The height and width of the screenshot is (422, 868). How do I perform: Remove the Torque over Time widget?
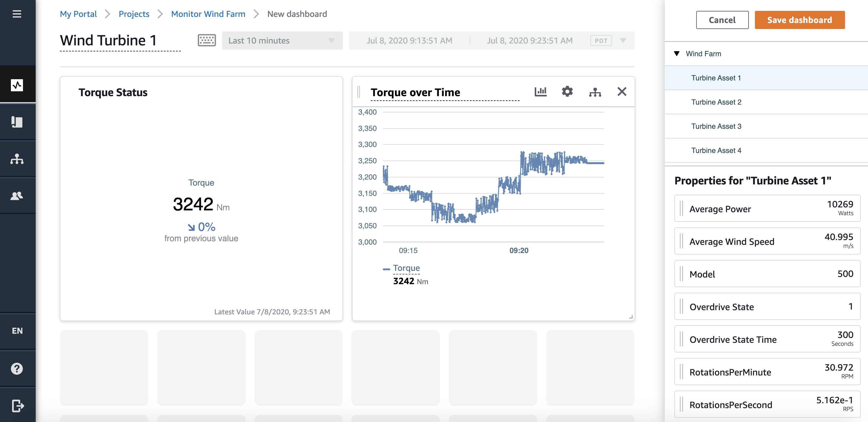pyautogui.click(x=622, y=92)
